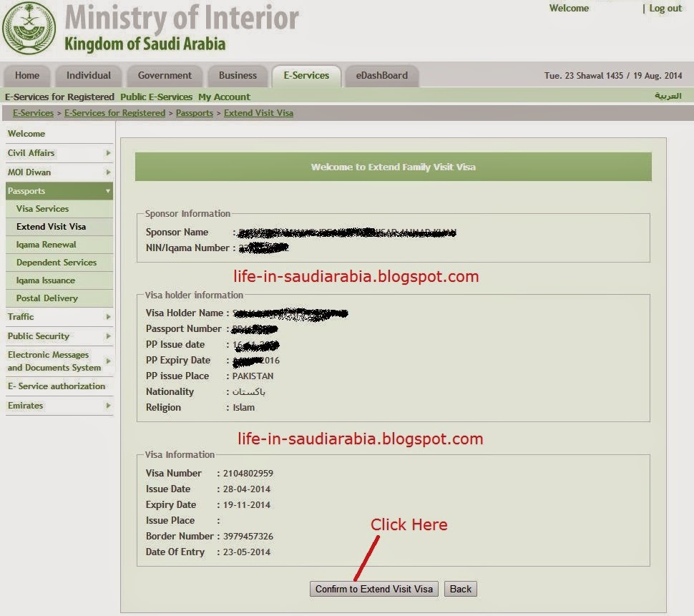Expand the Traffic arrow
Viewport: 694px width, 616px height.
108,317
